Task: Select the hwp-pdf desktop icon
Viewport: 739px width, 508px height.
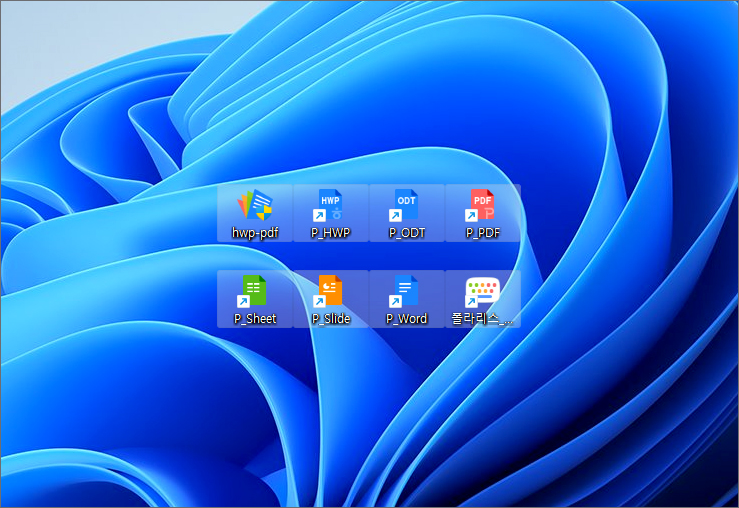Action: pos(255,205)
